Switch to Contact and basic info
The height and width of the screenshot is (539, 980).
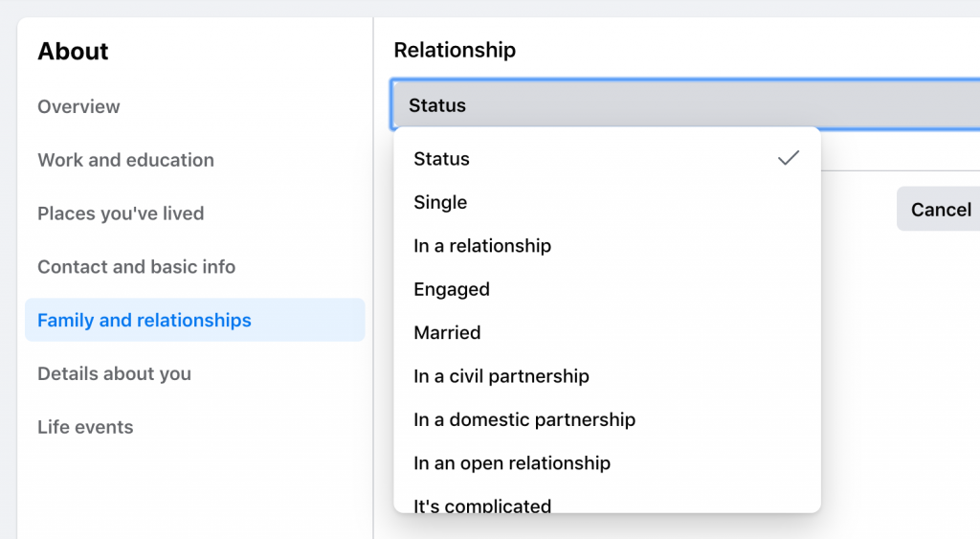pyautogui.click(x=136, y=267)
